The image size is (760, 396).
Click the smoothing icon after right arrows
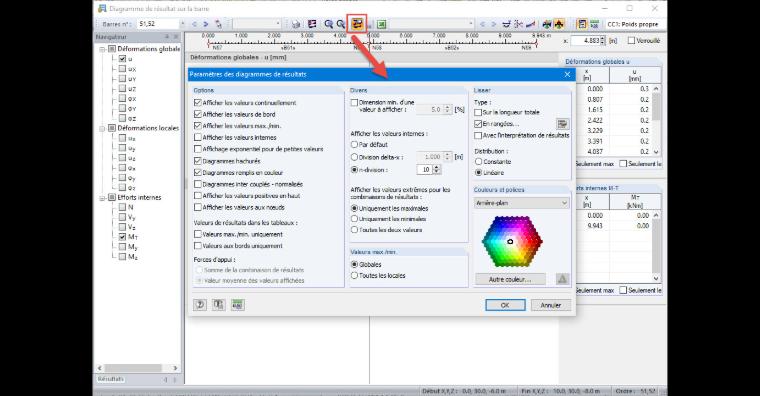[507, 24]
